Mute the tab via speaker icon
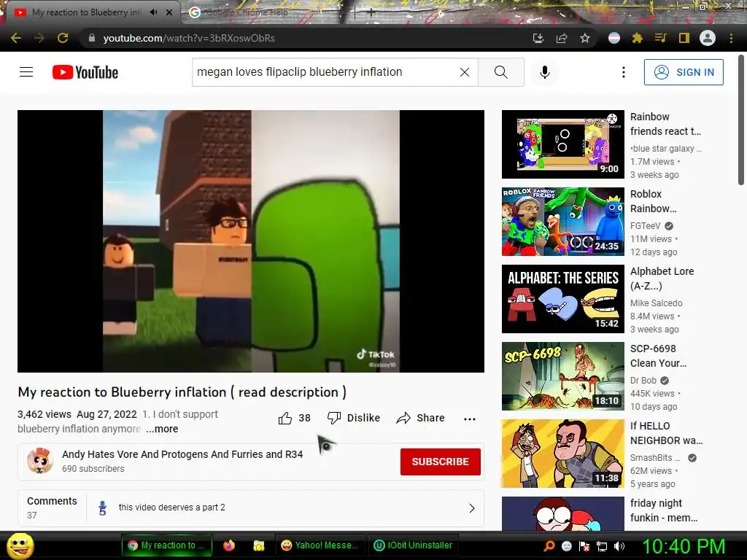 [153, 12]
